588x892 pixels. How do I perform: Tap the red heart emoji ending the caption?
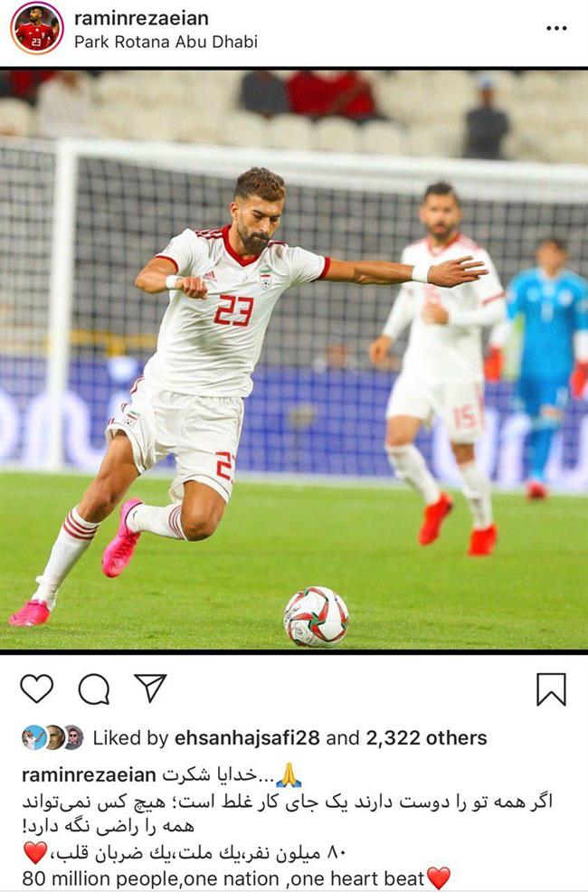point(438,878)
